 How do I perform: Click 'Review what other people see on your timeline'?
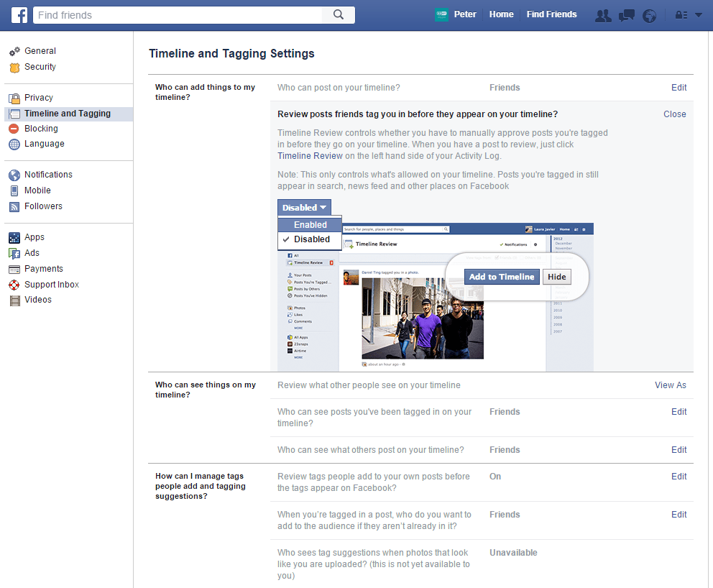369,385
